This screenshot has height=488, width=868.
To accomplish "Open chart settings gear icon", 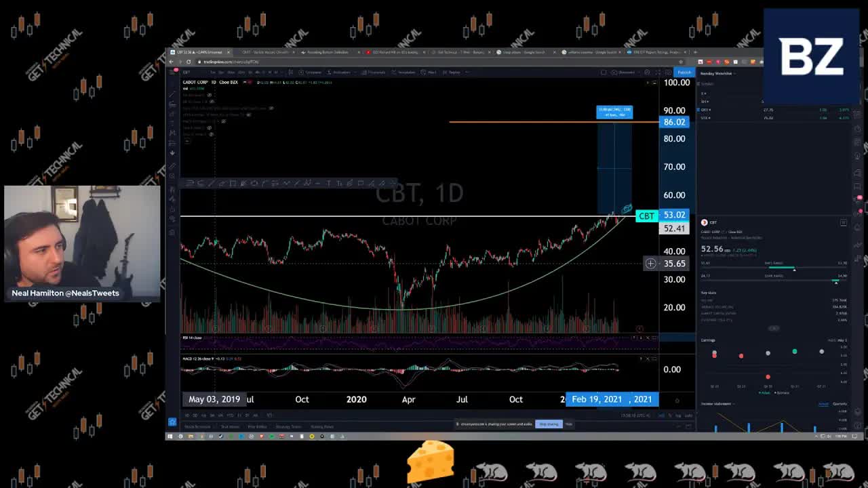I will pyautogui.click(x=647, y=73).
